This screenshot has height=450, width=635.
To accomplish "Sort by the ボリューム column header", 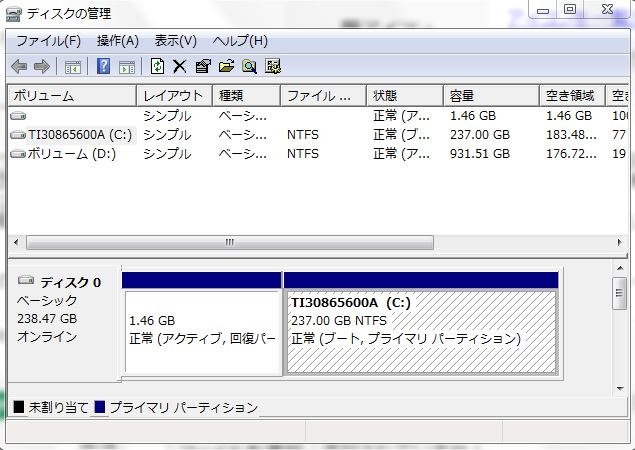I will [72, 96].
